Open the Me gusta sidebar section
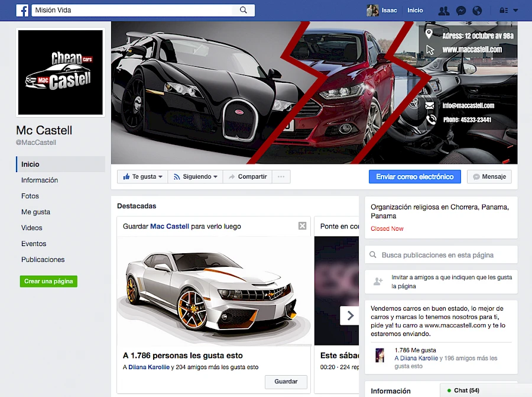Screen dimensions: 532x397 35,212
